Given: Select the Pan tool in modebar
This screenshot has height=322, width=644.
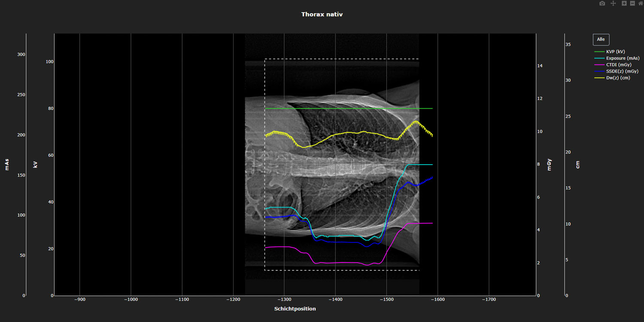Looking at the screenshot, I should point(613,3).
